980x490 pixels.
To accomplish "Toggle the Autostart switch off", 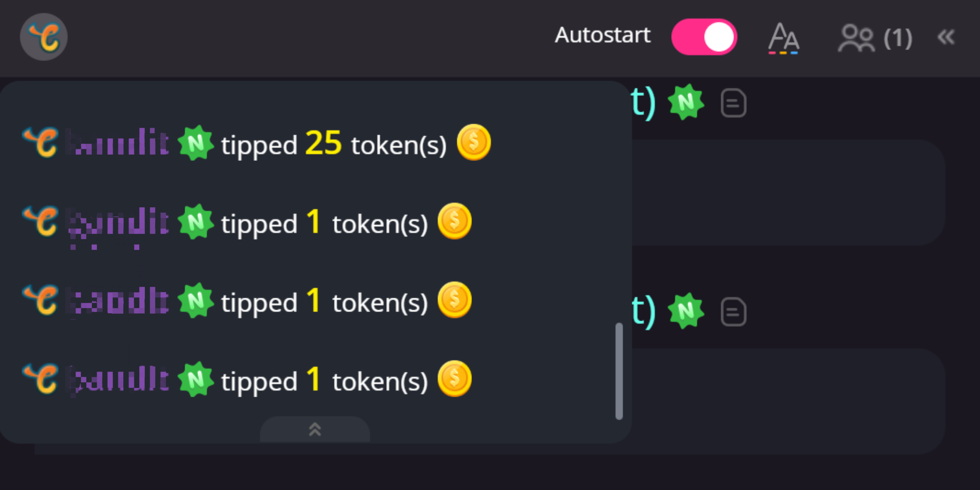I will (704, 37).
